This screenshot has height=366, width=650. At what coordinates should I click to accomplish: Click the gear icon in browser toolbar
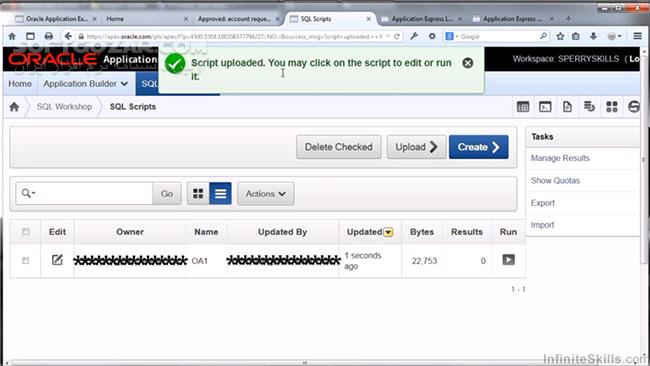point(432,36)
